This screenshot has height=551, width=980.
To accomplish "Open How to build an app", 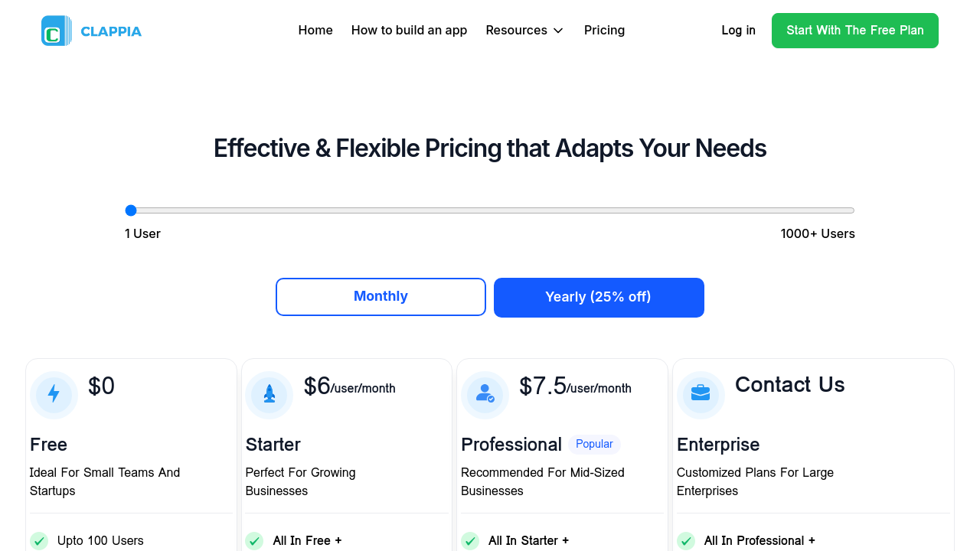I will point(409,31).
